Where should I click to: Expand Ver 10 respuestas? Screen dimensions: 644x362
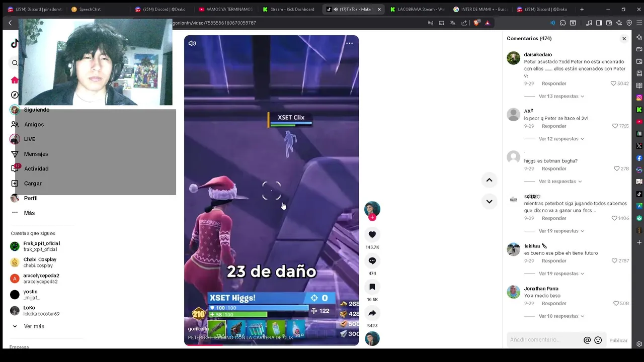[561, 316]
